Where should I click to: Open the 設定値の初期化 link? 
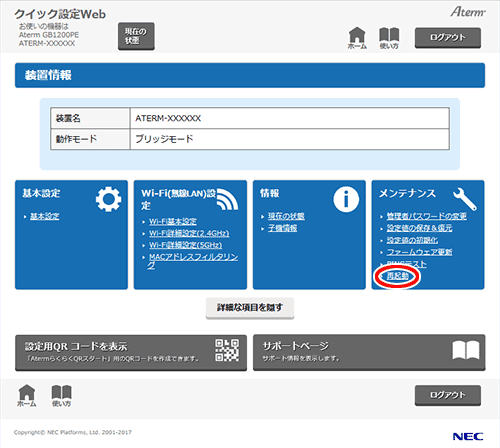click(x=412, y=240)
